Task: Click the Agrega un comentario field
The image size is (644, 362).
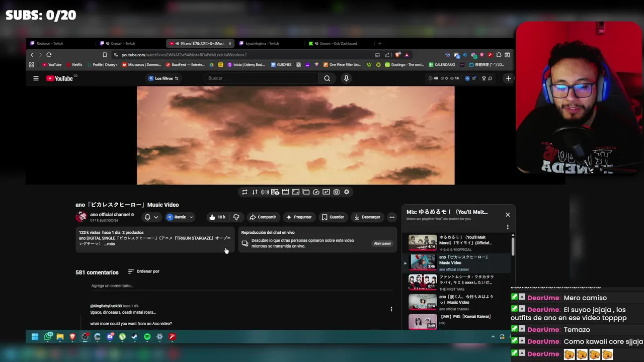Action: pyautogui.click(x=242, y=286)
